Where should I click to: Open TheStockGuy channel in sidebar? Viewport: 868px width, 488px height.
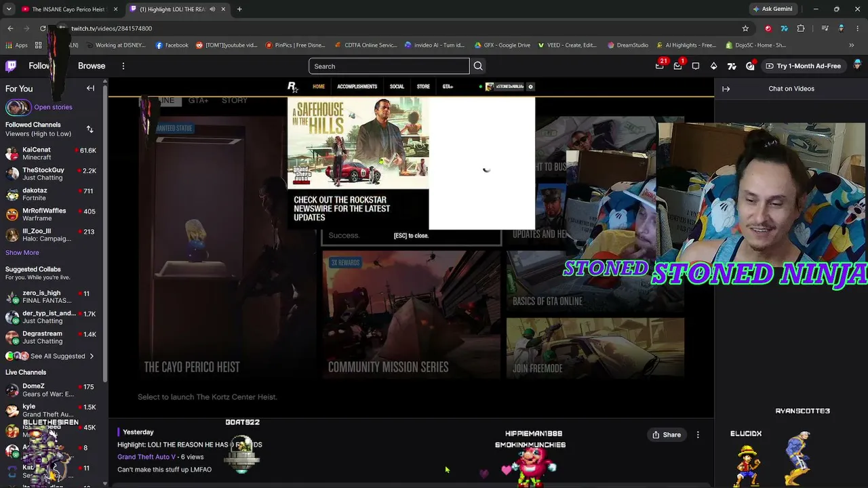(51, 174)
